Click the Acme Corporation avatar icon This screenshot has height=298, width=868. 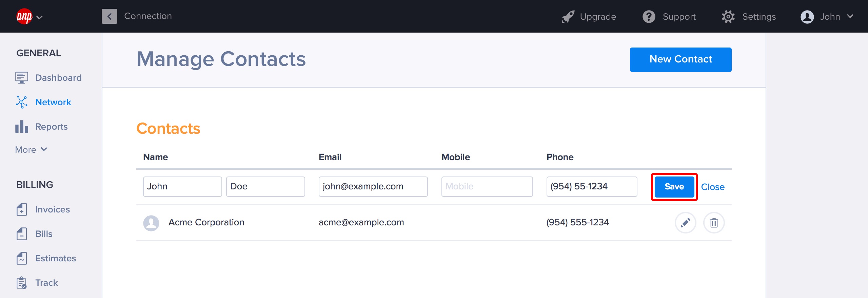point(151,223)
